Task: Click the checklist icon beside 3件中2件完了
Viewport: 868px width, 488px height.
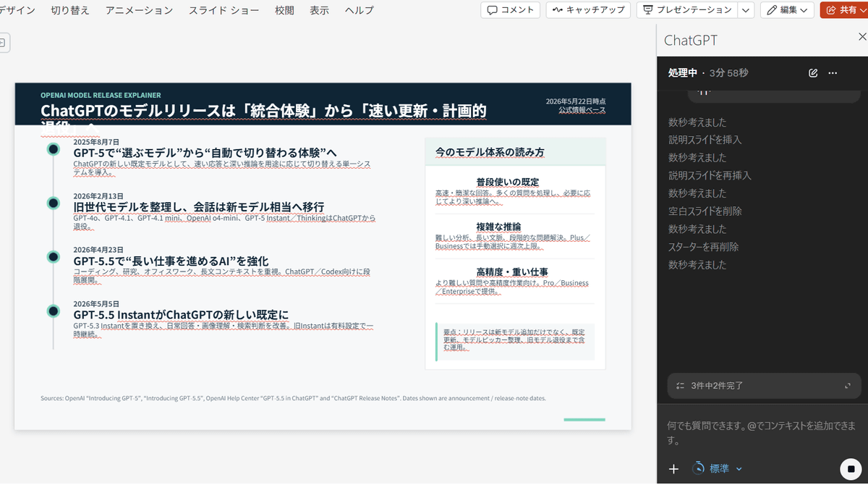Action: pyautogui.click(x=680, y=386)
